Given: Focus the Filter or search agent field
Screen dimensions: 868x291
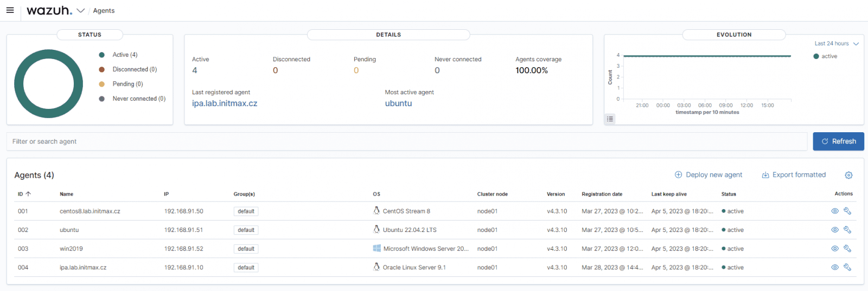Looking at the screenshot, I should tap(407, 141).
